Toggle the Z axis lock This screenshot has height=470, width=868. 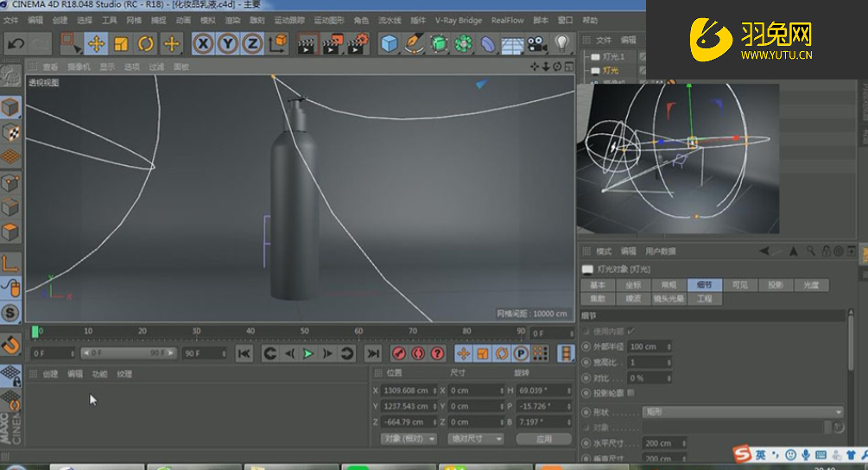click(x=252, y=44)
